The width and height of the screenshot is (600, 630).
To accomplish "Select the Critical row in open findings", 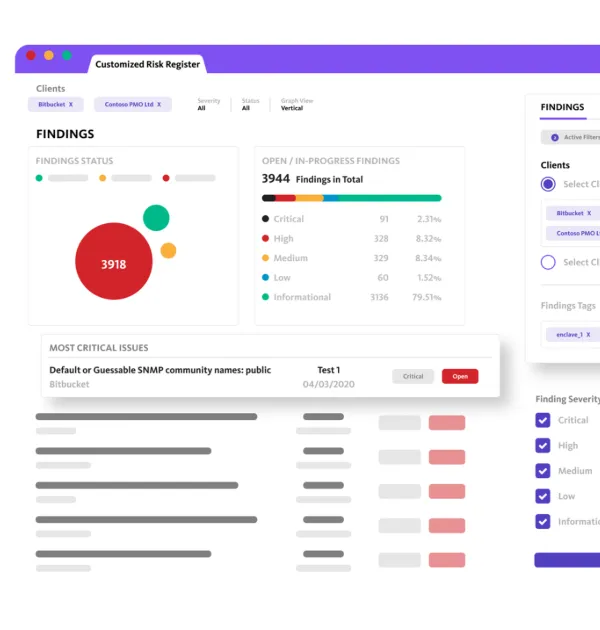I will pyautogui.click(x=352, y=219).
